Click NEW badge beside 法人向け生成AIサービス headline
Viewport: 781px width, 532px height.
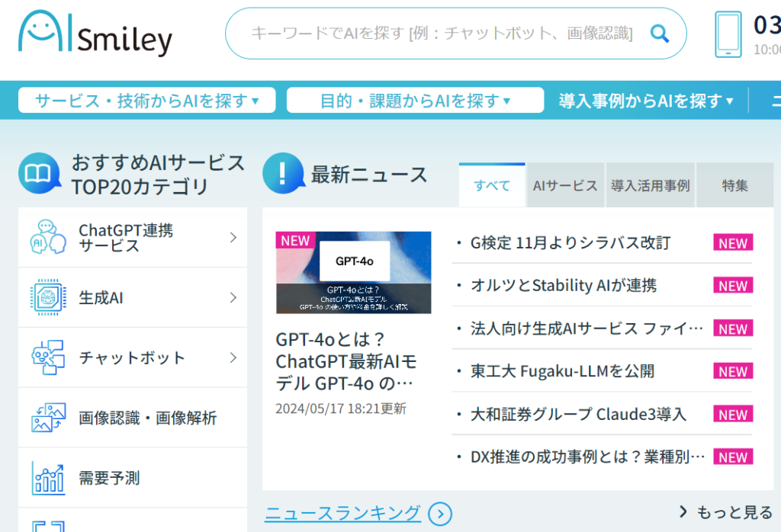[x=733, y=328]
